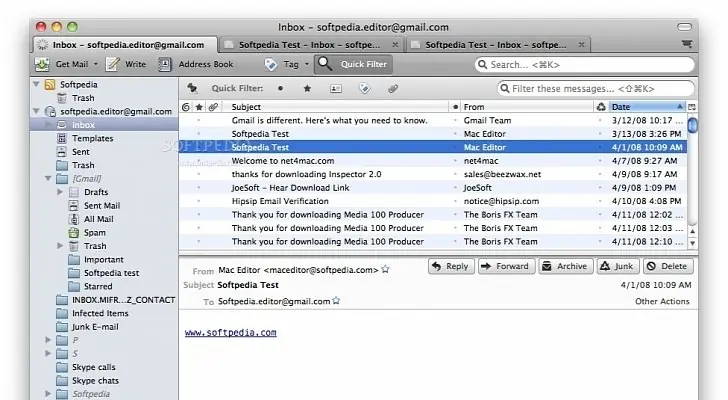This screenshot has width=728, height=400.
Task: Archive the selected message
Action: 566,266
